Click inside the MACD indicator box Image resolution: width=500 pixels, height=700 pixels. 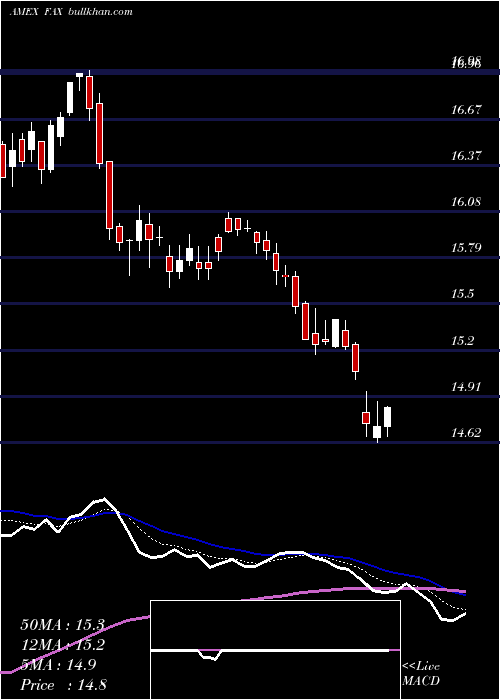(275, 650)
